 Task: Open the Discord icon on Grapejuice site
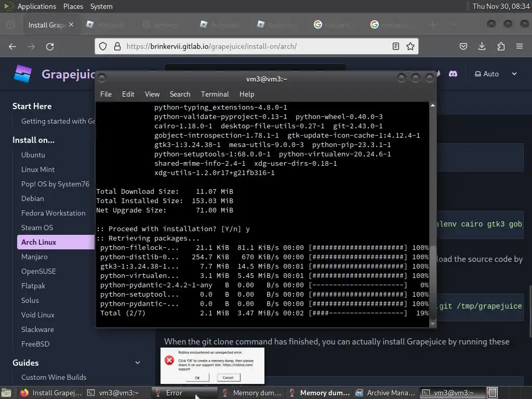tap(453, 74)
